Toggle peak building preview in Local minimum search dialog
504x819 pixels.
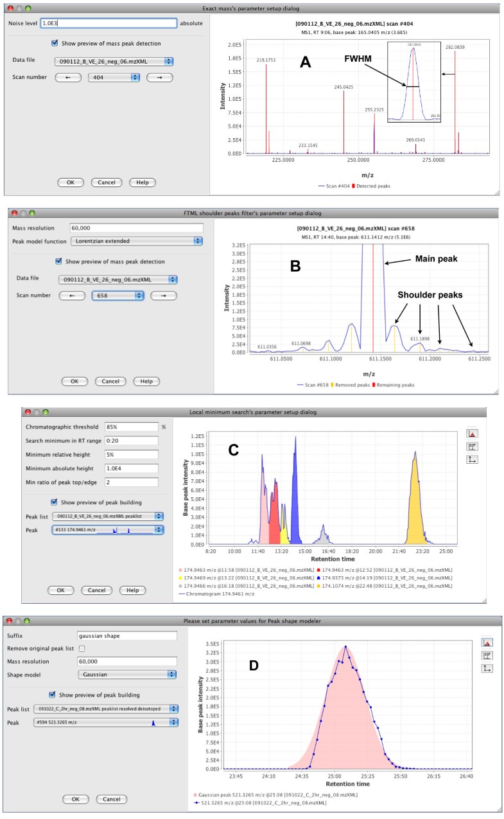click(x=55, y=502)
